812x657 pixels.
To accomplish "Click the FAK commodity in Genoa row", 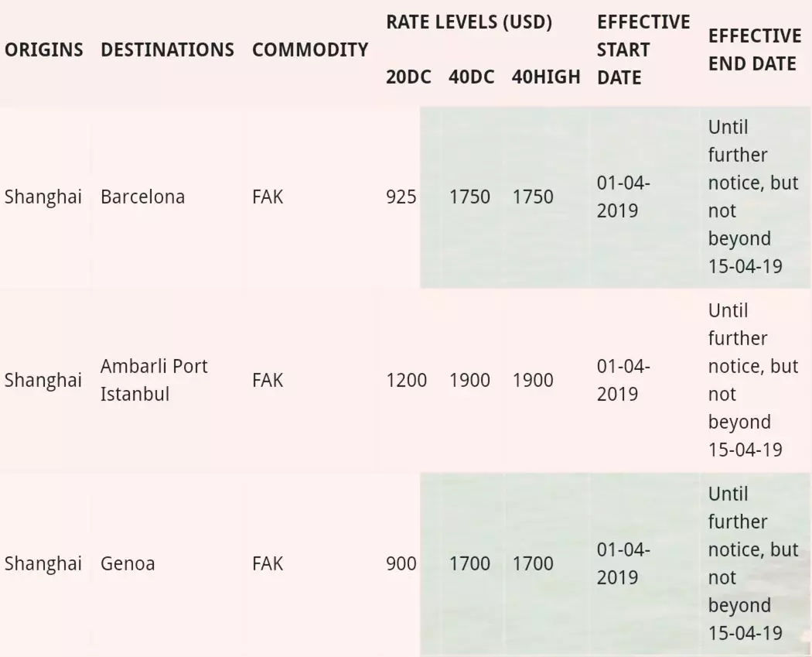I will [x=268, y=563].
